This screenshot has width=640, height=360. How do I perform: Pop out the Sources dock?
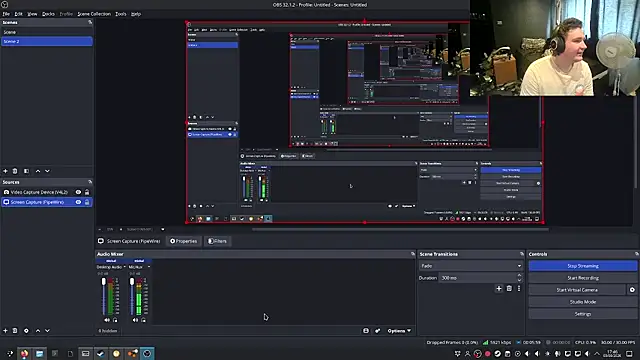[x=90, y=182]
